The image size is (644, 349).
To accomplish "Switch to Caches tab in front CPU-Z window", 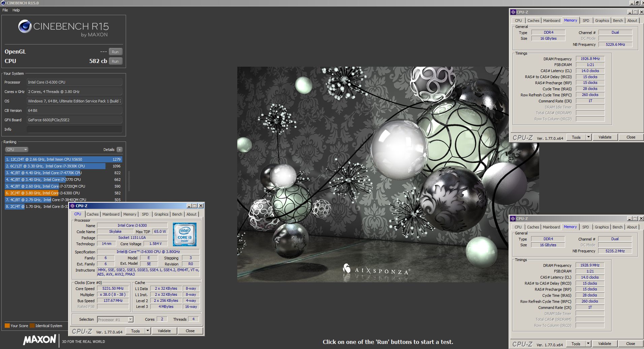I will [92, 214].
